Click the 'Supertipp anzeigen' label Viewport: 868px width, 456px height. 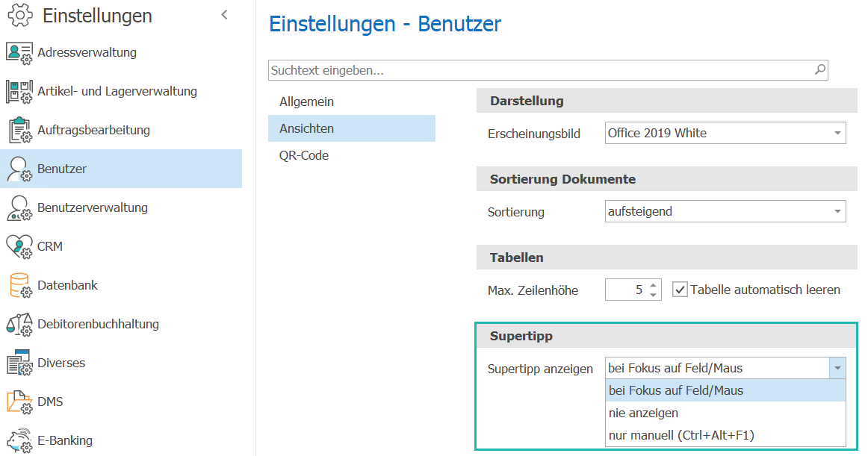click(x=540, y=369)
